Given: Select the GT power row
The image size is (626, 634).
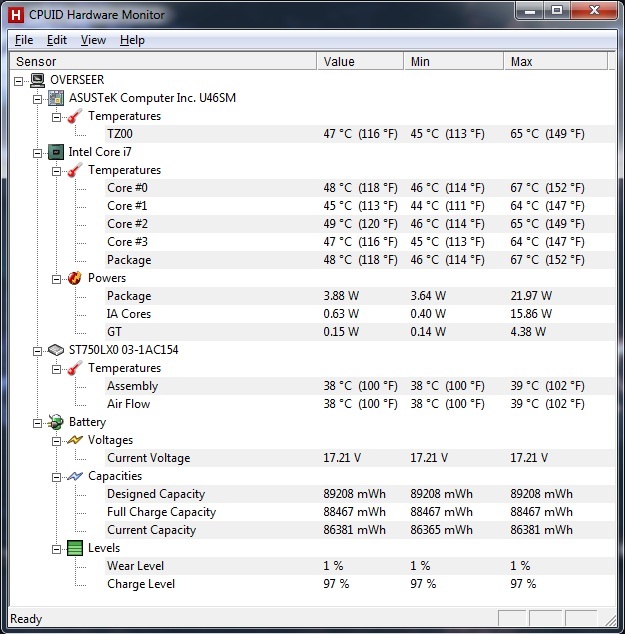Looking at the screenshot, I should (x=360, y=332).
